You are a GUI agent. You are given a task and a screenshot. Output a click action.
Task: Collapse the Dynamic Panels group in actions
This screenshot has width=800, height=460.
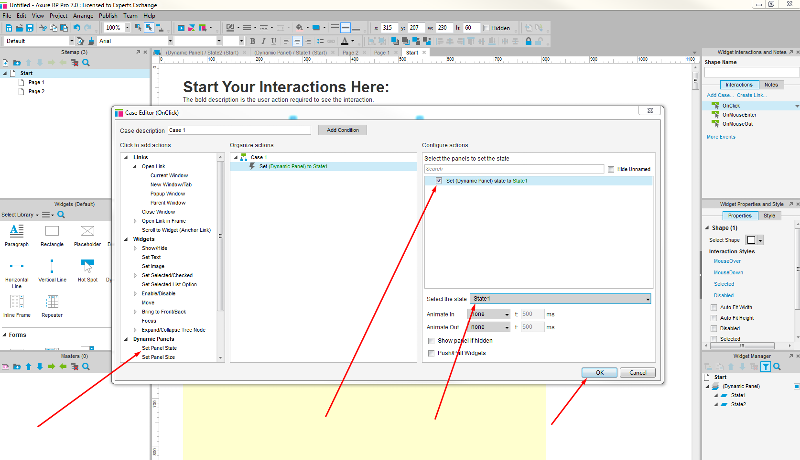pyautogui.click(x=126, y=339)
